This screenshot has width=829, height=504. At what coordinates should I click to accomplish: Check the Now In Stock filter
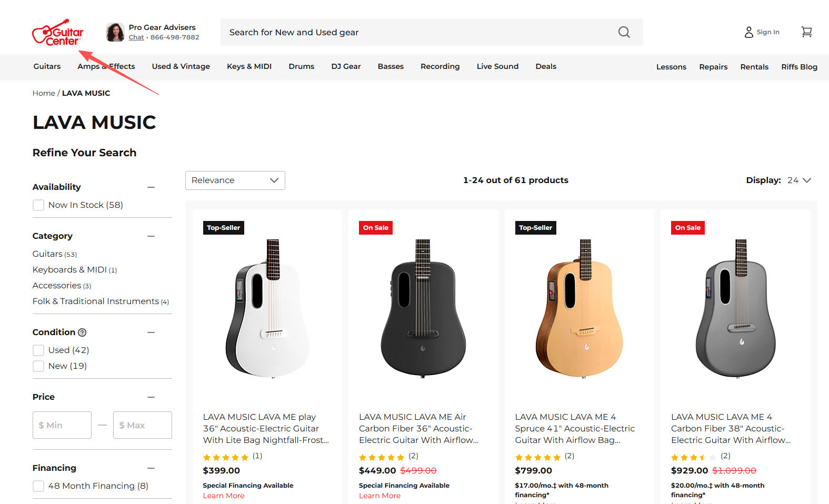[38, 205]
